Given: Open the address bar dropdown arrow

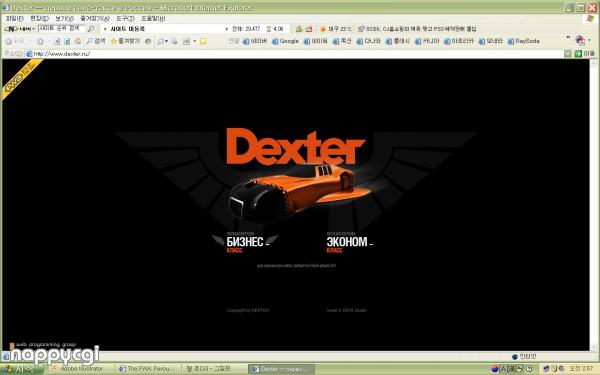Looking at the screenshot, I should (x=568, y=54).
